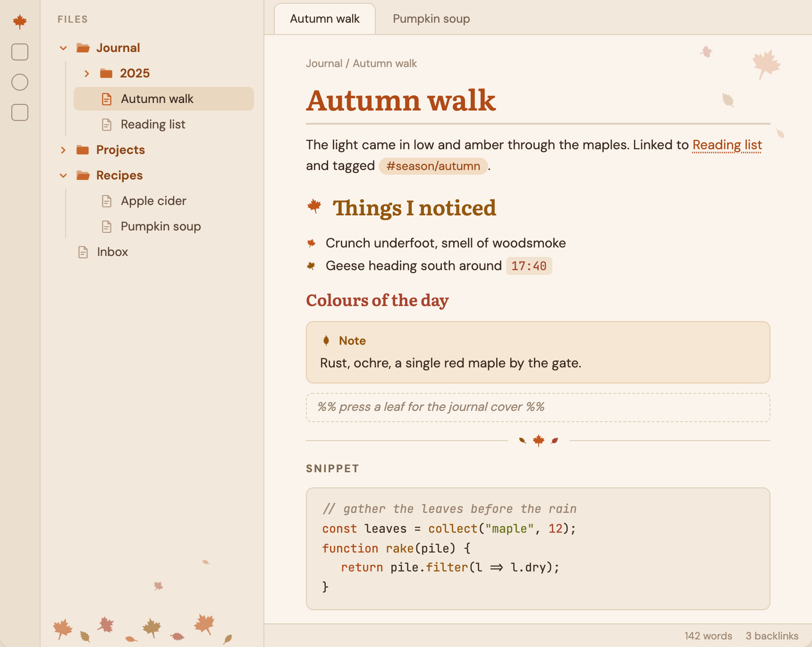Click the leaf icon beside Note callout
The height and width of the screenshot is (647, 812).
326,341
